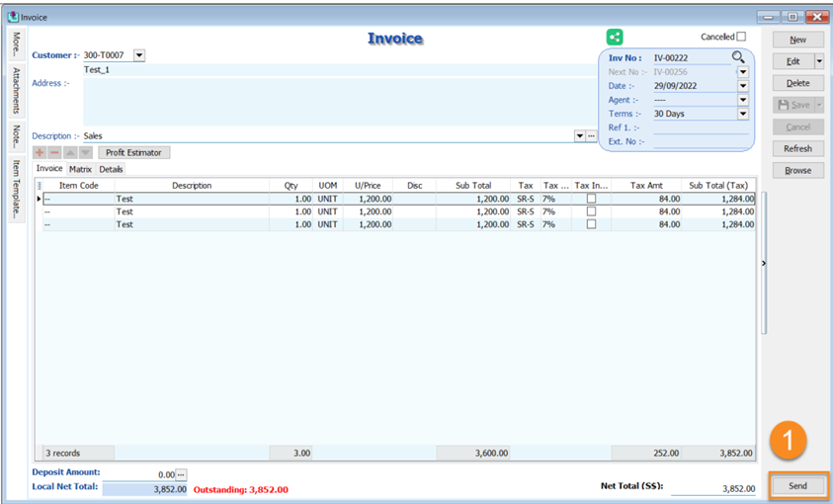Tick the Cancelled checkbox

coord(741,37)
